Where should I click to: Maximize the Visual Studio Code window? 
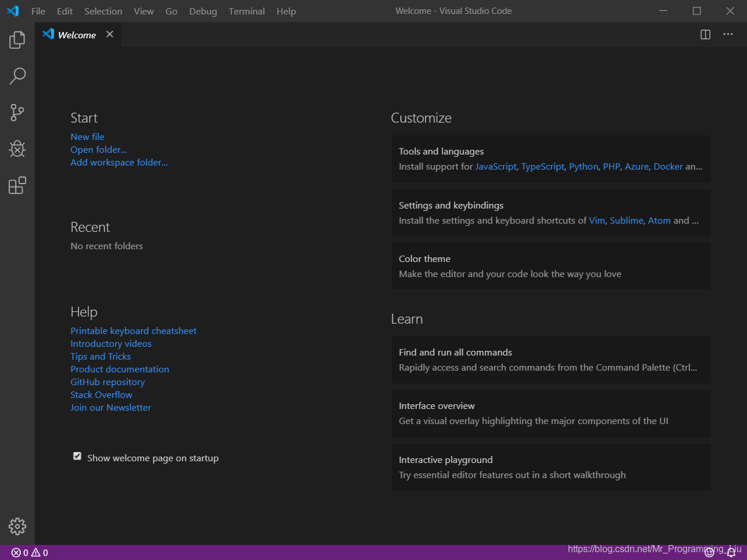click(x=697, y=11)
